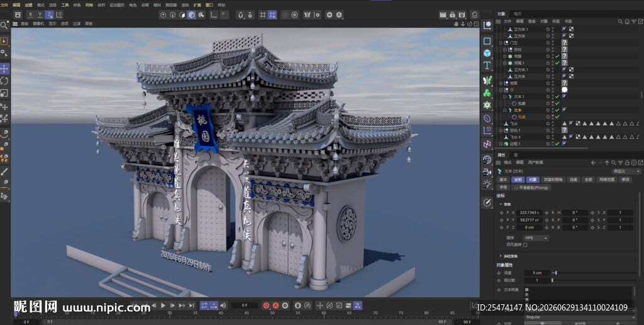Image resolution: width=644 pixels, height=325 pixels.
Task: Toggle the loop playback button
Action: pos(204,306)
